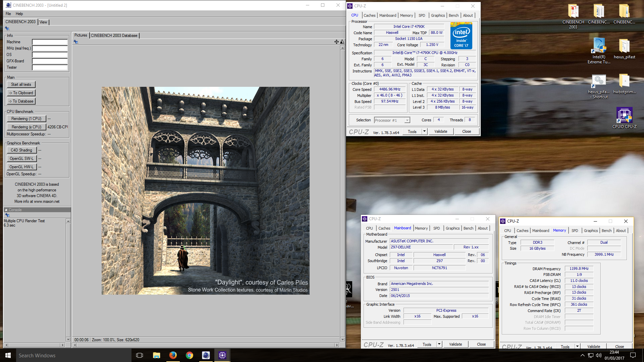Click the picture panel vertical scrollbar

pyautogui.click(x=342, y=194)
